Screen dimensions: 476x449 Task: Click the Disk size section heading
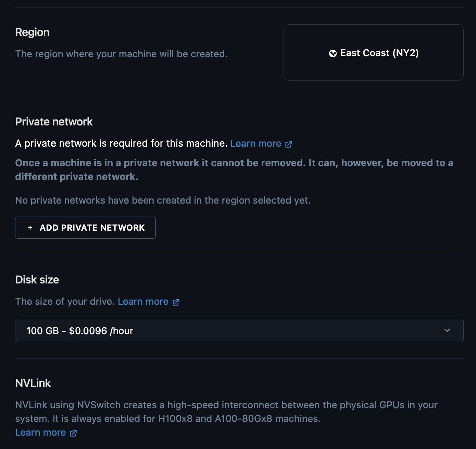37,280
